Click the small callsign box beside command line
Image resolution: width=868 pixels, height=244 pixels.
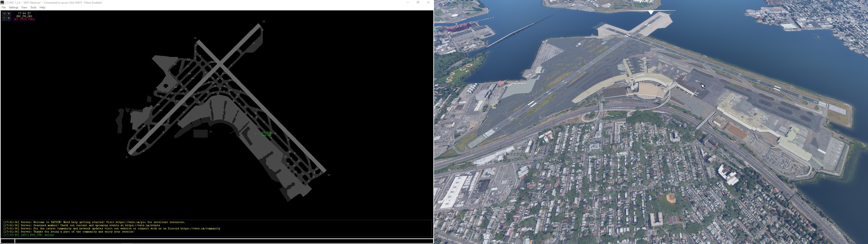[7, 241]
